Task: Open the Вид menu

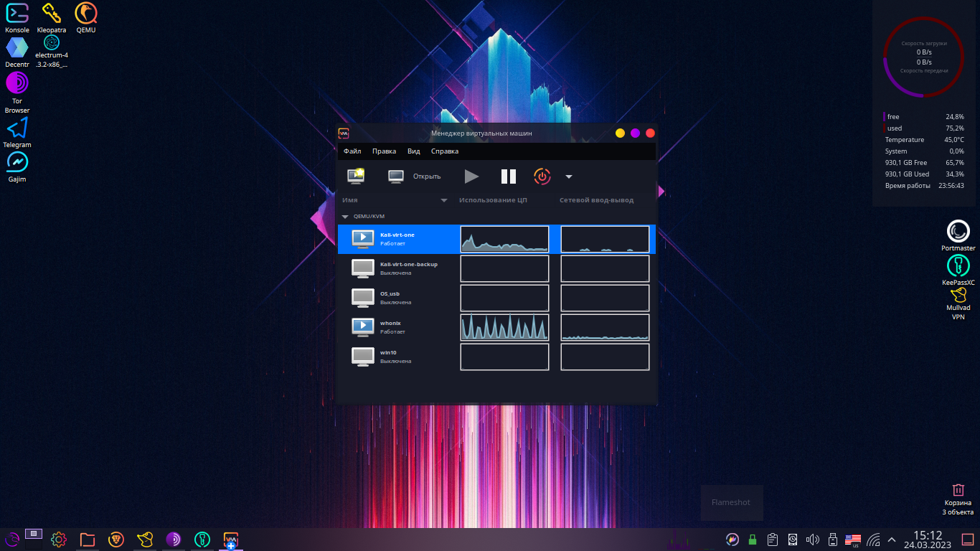Action: click(413, 151)
